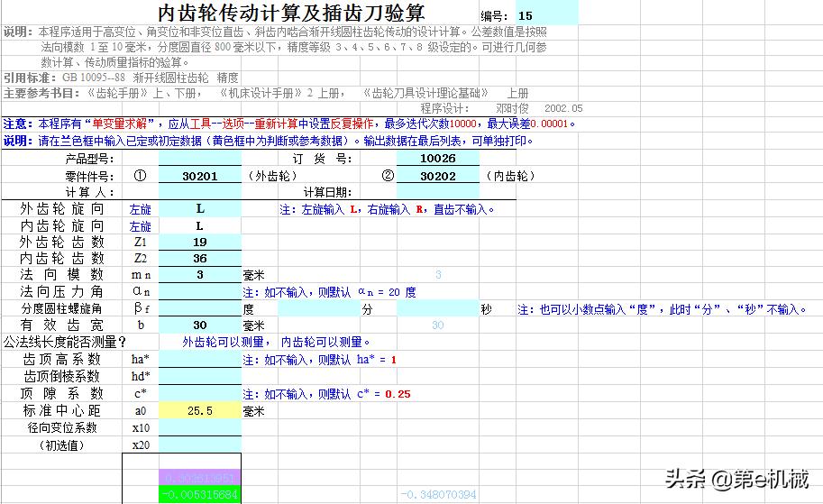Click the empty 齿顶倒棱系数 hd* input cell
Viewport: 823px width, 504px height.
[200, 376]
